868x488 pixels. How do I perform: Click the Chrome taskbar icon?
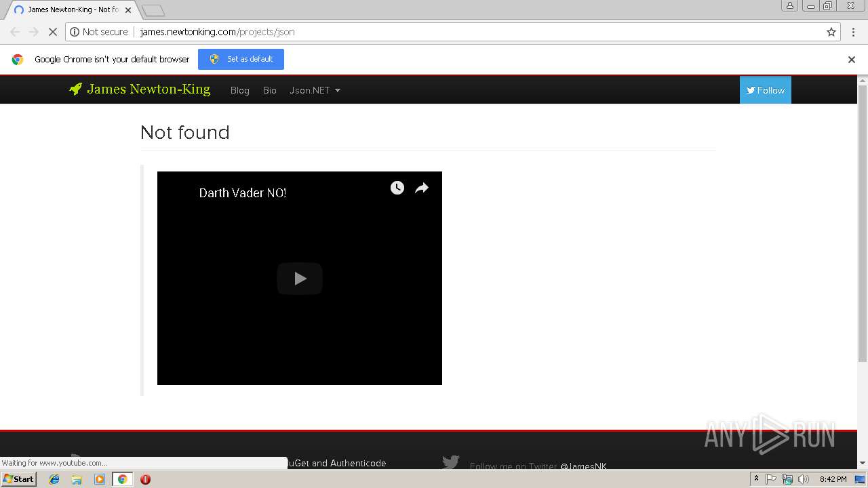(x=122, y=479)
